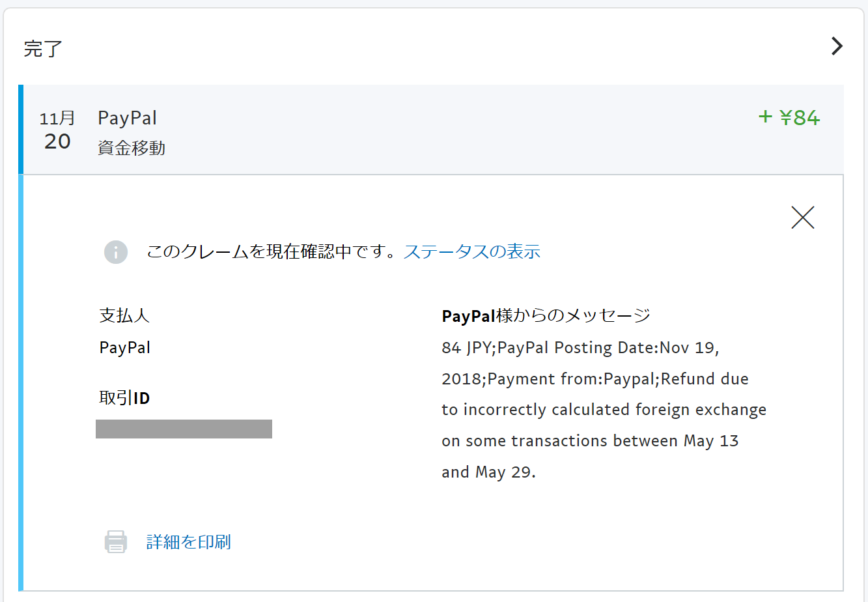Click the PayPal payer name under 支払人
This screenshot has width=868, height=602.
click(x=124, y=347)
